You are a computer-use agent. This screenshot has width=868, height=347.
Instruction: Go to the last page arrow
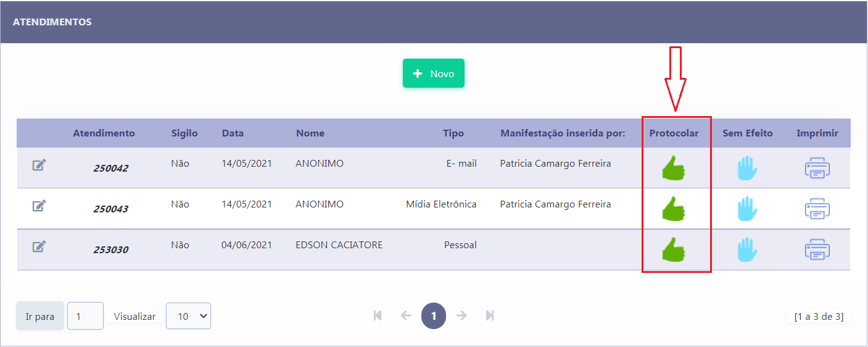(x=490, y=316)
